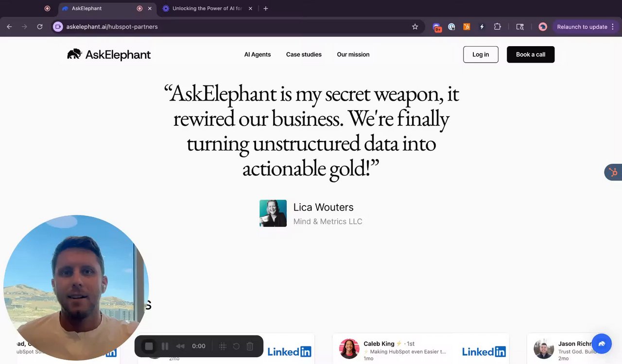Viewport: 622px width, 364px height.
Task: Click the 0:00 recording timer
Action: point(199,346)
